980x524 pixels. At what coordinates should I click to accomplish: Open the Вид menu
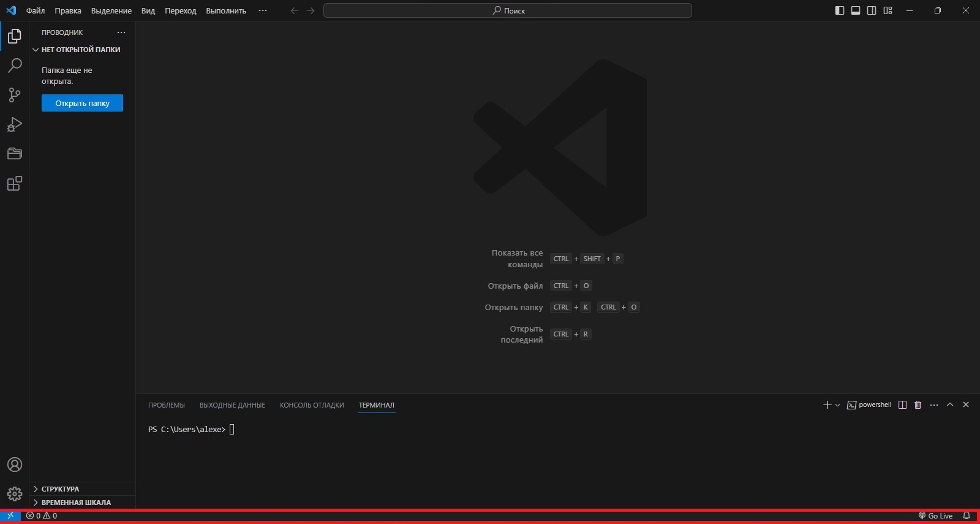(148, 10)
